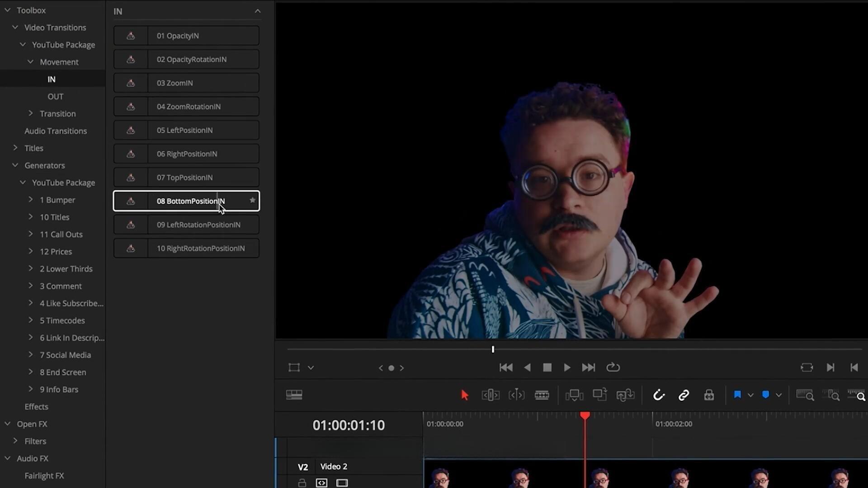Toggle timeline snapping magnet icon
The width and height of the screenshot is (868, 488).
659,395
